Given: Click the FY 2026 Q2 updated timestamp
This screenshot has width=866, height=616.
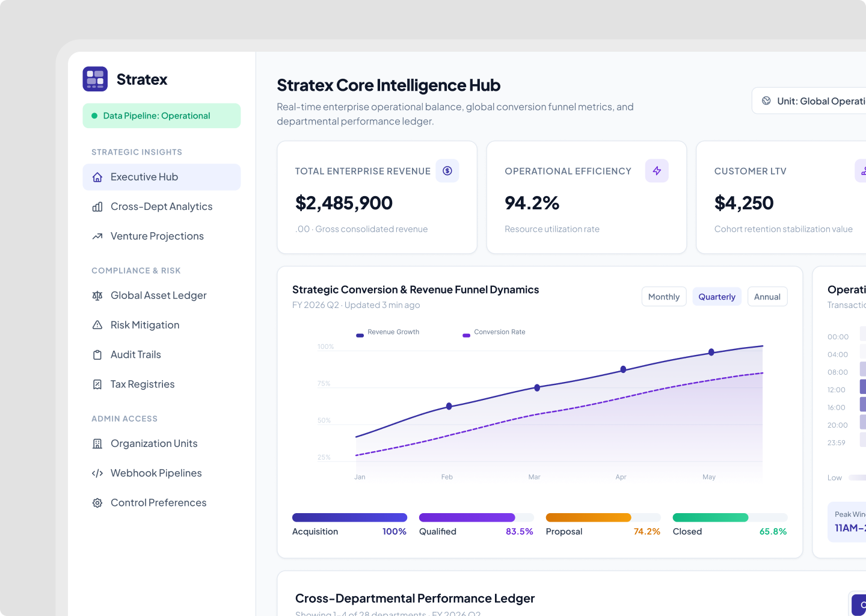Looking at the screenshot, I should tap(356, 305).
